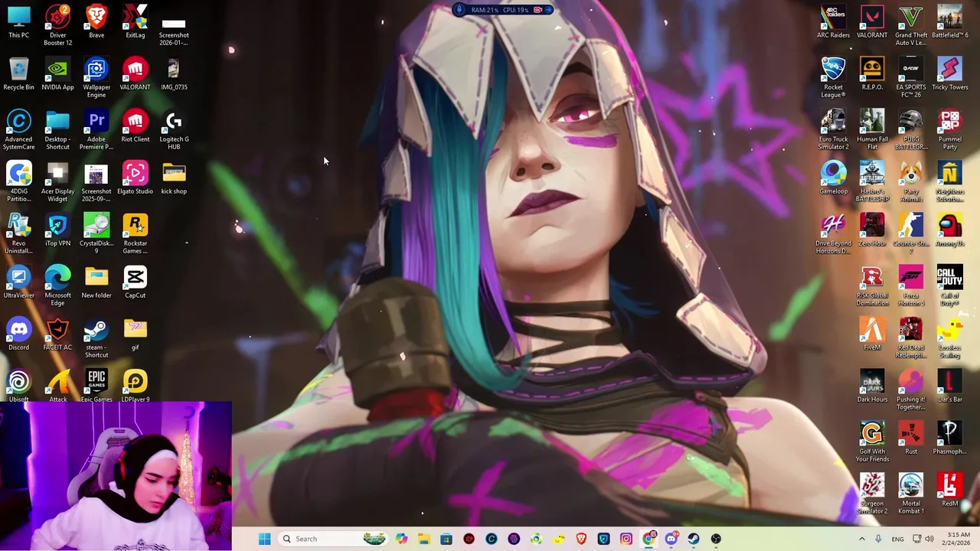Open Microsoft Store from the taskbar
The width and height of the screenshot is (980, 551).
[446, 539]
